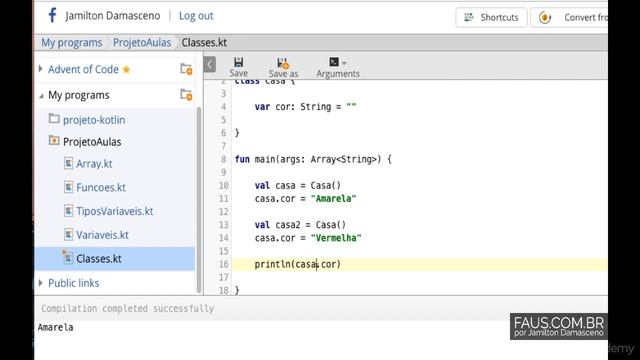Click the Funcoes.kt file icon
The height and width of the screenshot is (360, 640).
pos(69,187)
